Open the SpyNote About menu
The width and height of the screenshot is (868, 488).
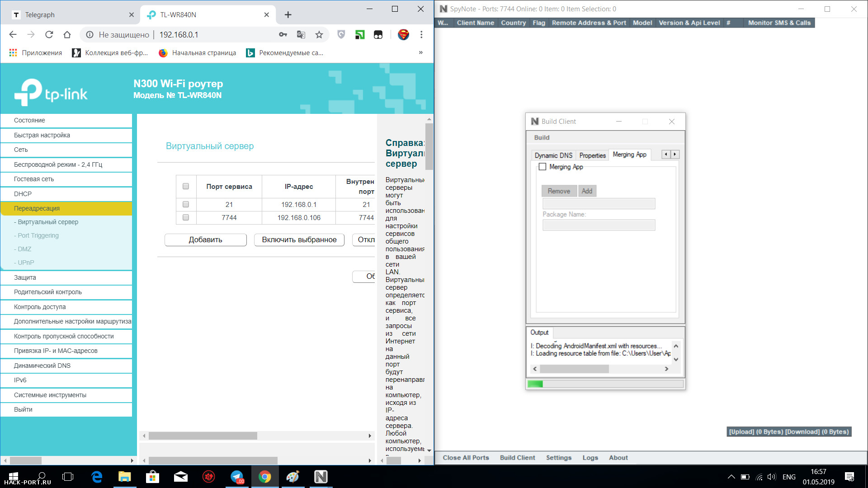click(618, 458)
